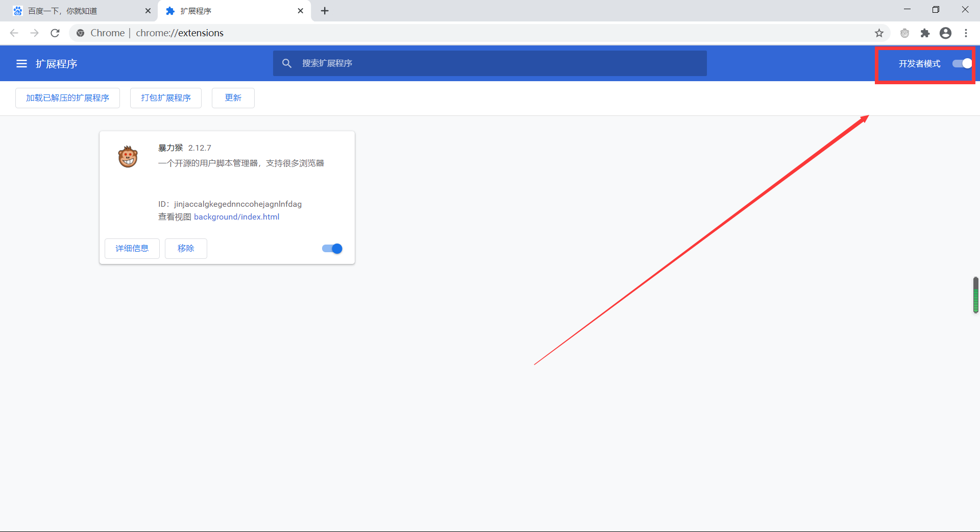
Task: Open Chrome's three-dot menu
Action: click(966, 33)
